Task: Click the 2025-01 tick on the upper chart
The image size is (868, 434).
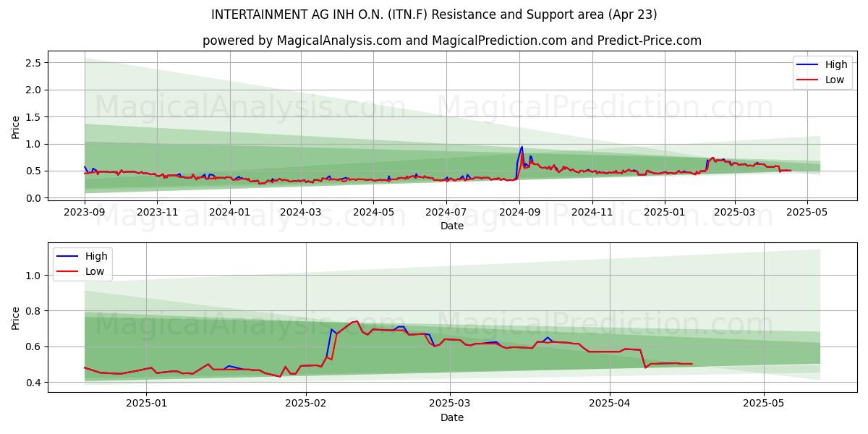Action: [664, 213]
